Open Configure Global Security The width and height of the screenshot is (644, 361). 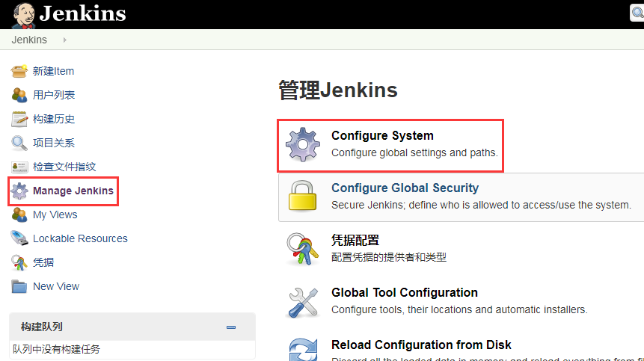(405, 188)
